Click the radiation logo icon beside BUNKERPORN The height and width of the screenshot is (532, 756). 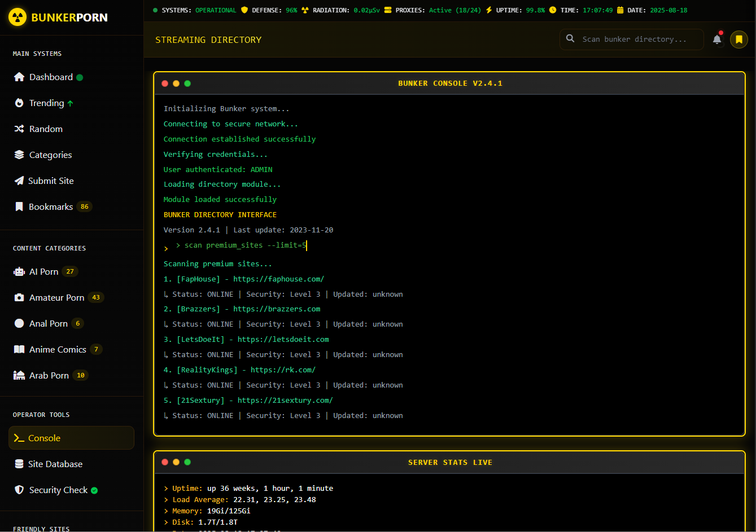(x=18, y=17)
